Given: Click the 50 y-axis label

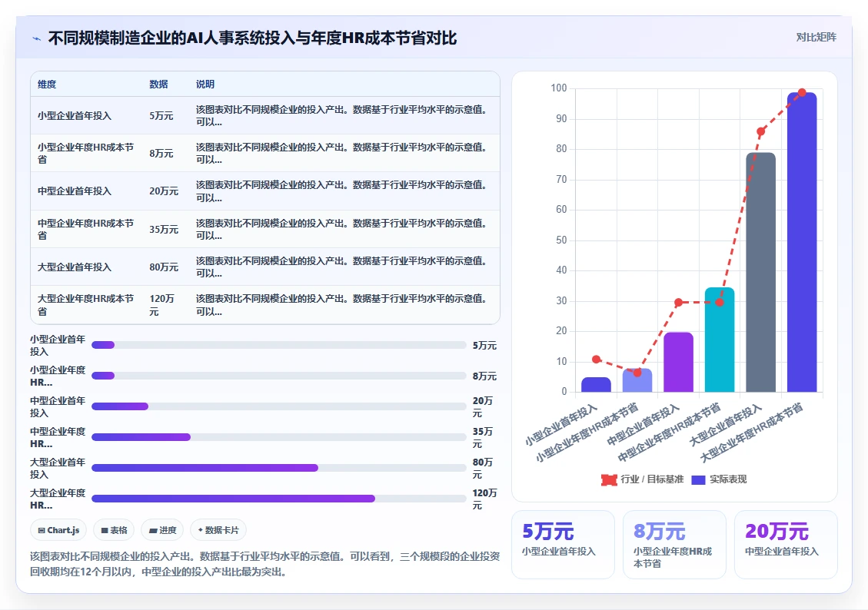Looking at the screenshot, I should click(561, 240).
